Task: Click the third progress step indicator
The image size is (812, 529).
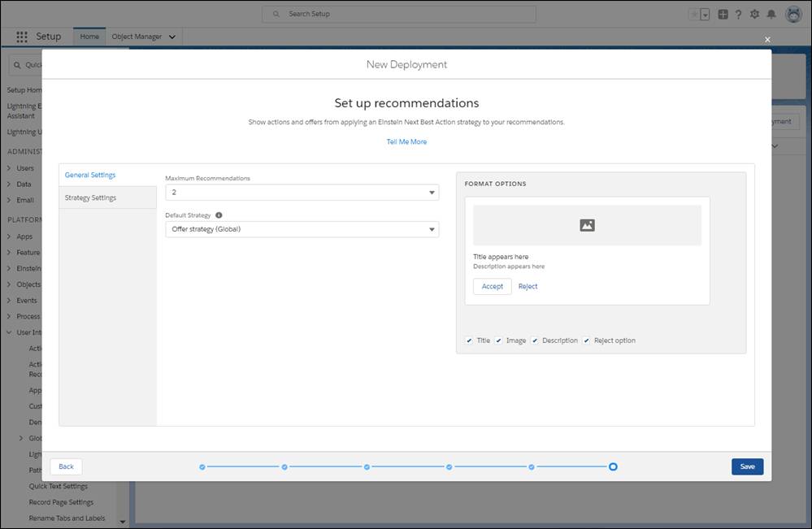Action: click(x=367, y=467)
